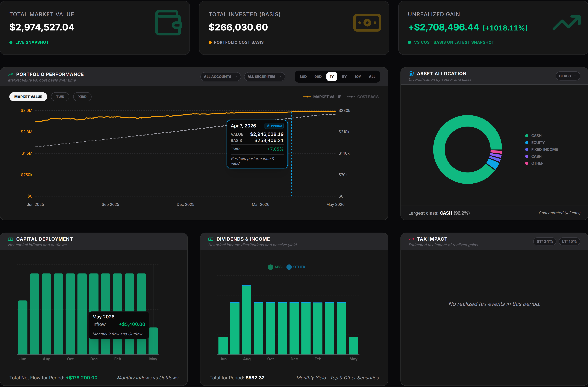This screenshot has height=387, width=588.
Task: Open the All Accounts dropdown
Action: (x=220, y=77)
